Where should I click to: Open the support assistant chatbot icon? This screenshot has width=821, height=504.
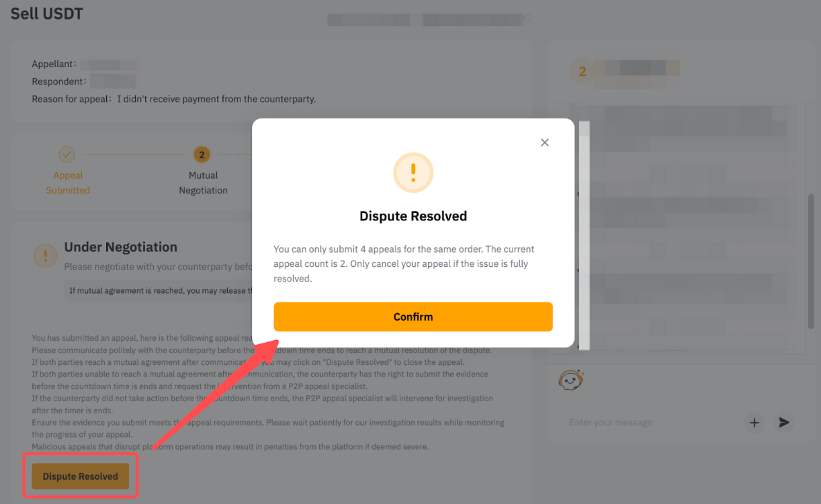tap(571, 380)
